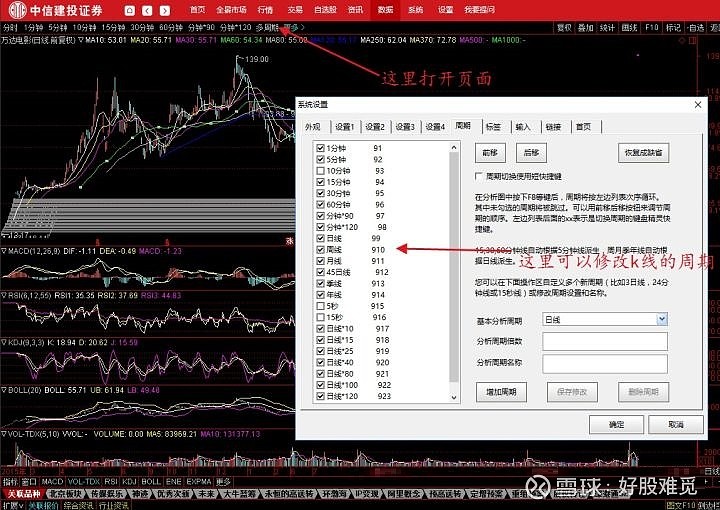720x510 pixels.
Task: Switch to the 链接 tab in dialog
Action: click(553, 127)
